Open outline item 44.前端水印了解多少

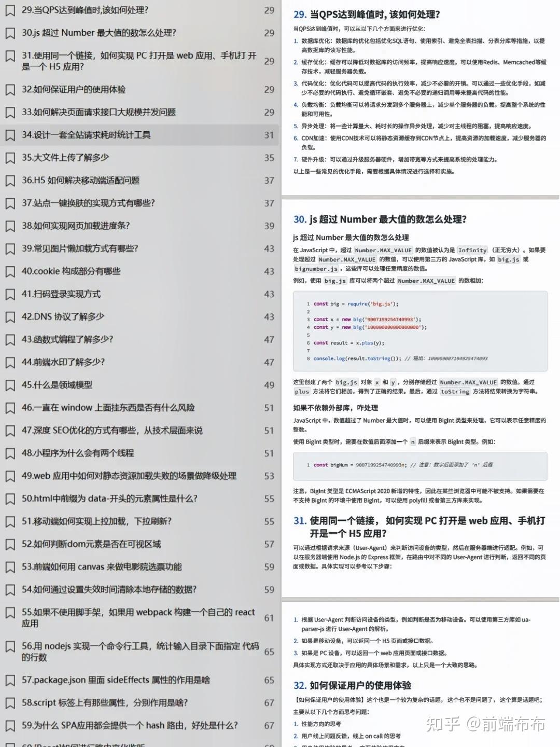[x=139, y=362]
